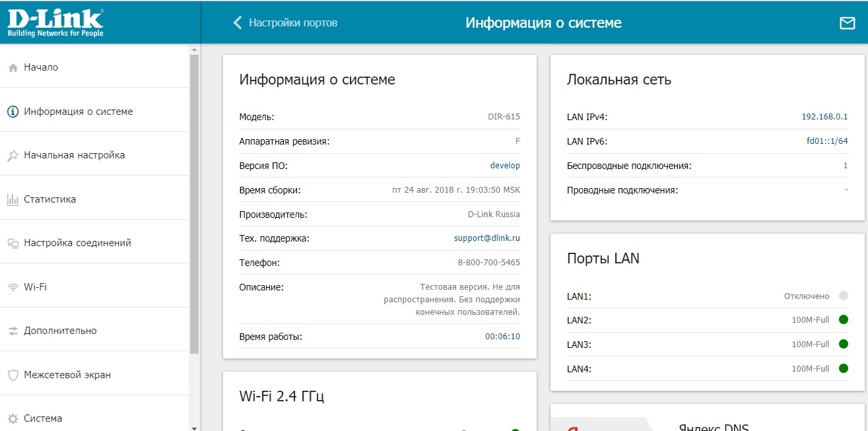Click the bar chart icon beside Статистика
Image resolution: width=868 pixels, height=431 pixels.
(13, 199)
